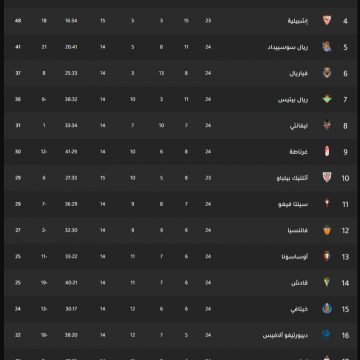Click the Real Betis green crest
360x360 pixels.
tap(327, 99)
